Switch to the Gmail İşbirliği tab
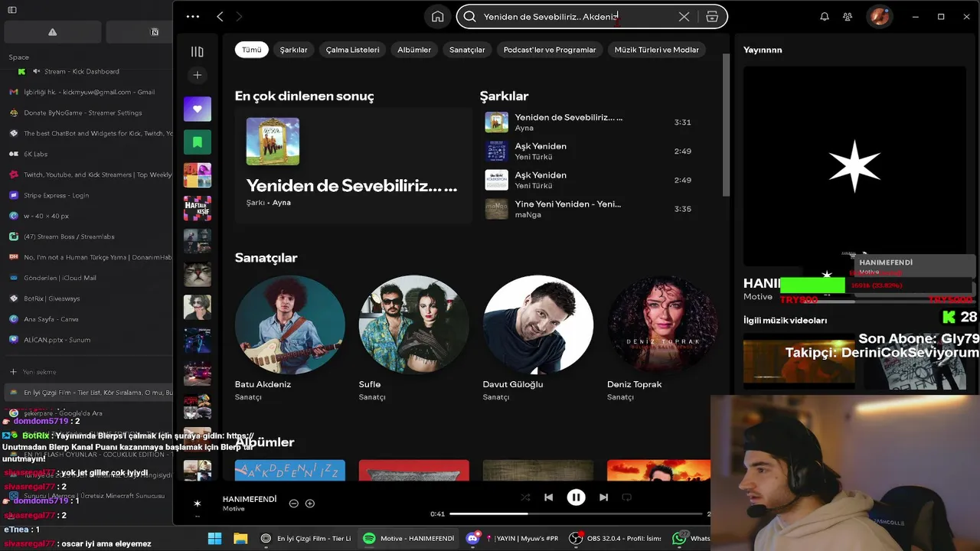This screenshot has height=551, width=980. 88,92
